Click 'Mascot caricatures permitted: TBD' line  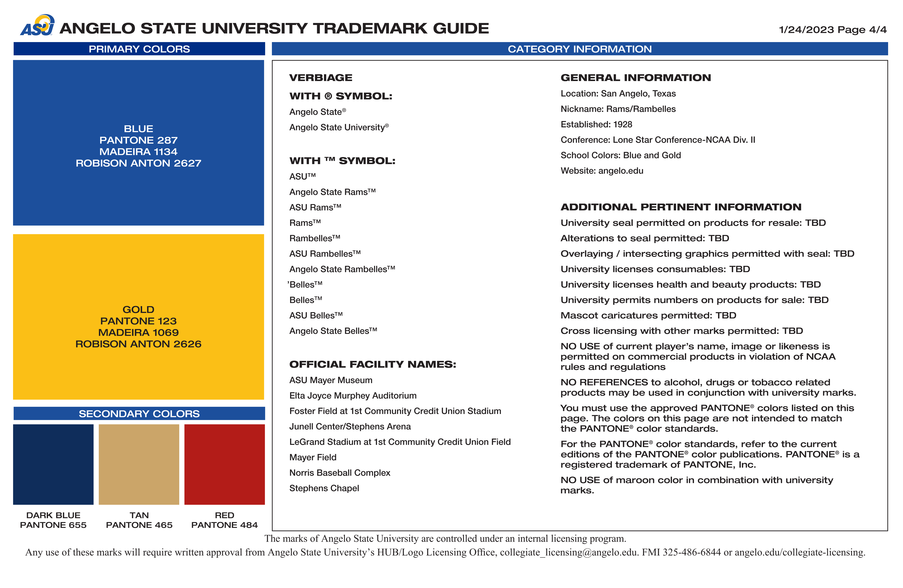[x=648, y=315]
